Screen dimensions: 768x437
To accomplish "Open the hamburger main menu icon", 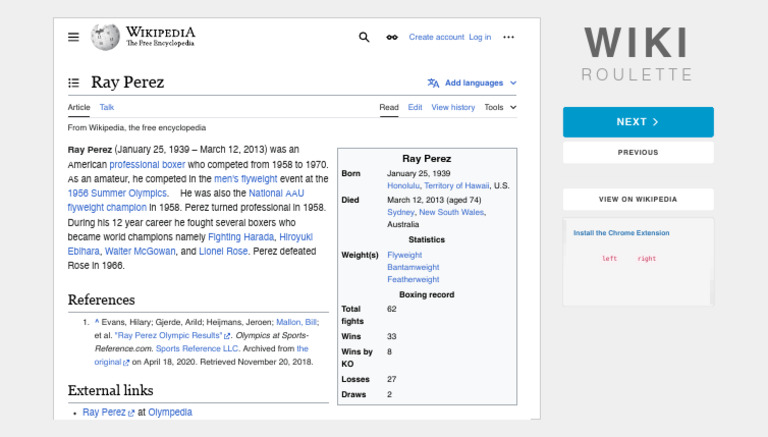I will pos(73,37).
